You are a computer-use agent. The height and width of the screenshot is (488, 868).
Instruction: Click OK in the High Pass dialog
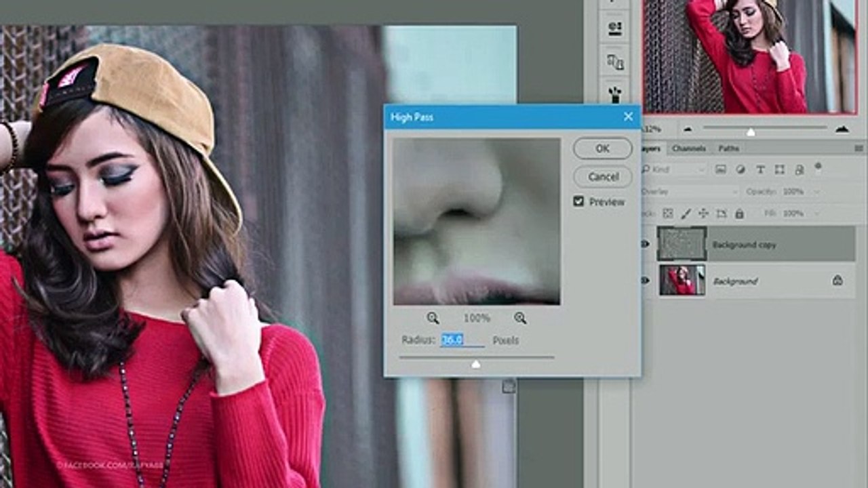click(602, 148)
